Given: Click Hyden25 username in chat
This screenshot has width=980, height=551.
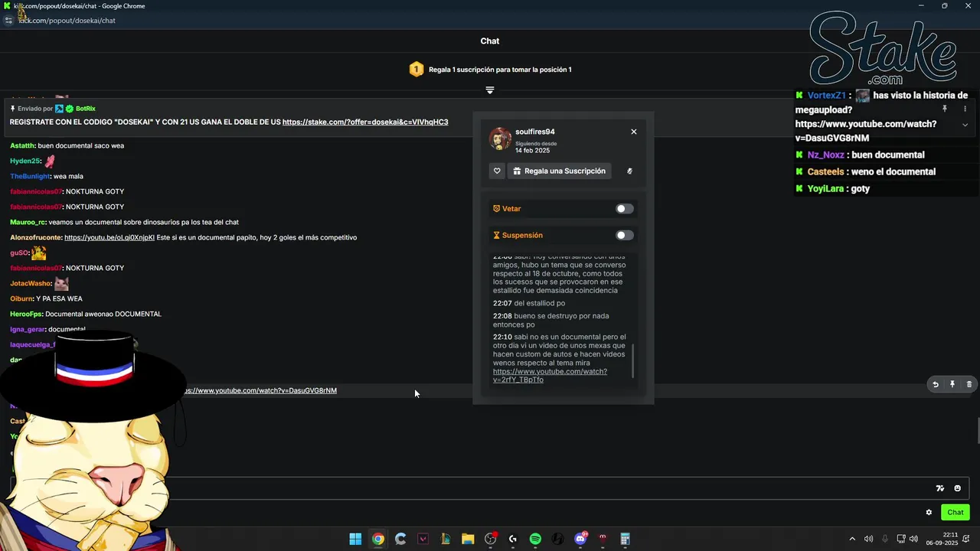Looking at the screenshot, I should (25, 161).
